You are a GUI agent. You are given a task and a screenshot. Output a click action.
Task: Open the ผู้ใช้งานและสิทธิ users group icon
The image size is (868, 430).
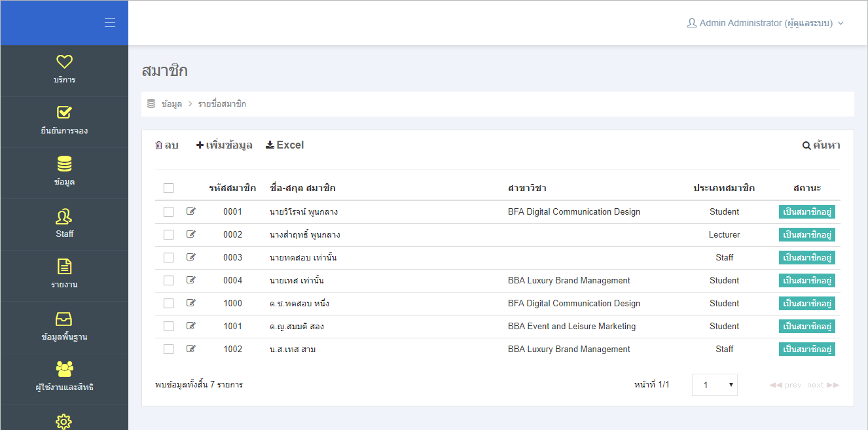click(64, 369)
